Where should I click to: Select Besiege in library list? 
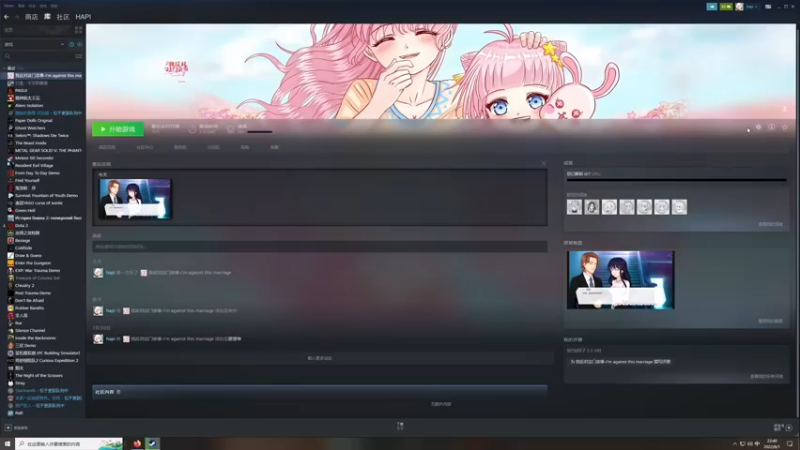click(x=22, y=240)
